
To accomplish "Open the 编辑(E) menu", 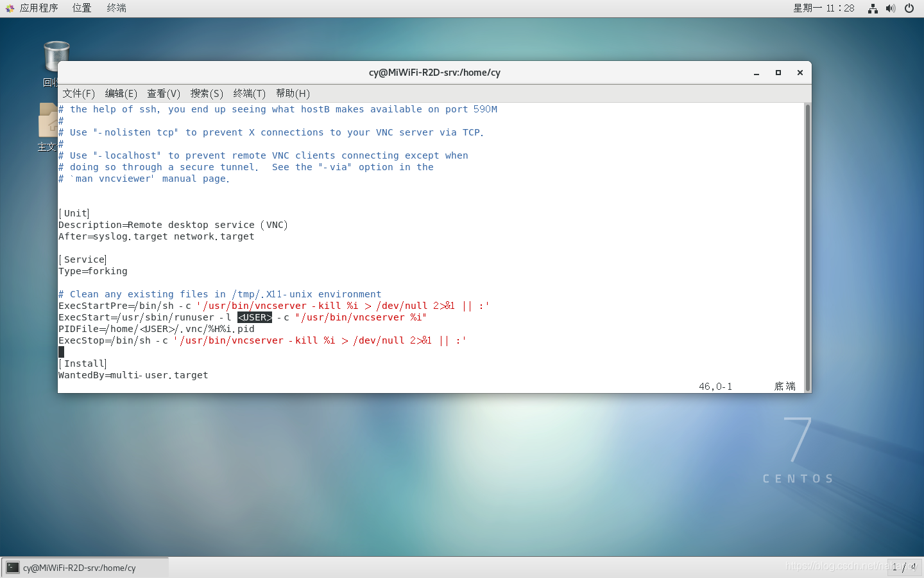I will pos(121,93).
